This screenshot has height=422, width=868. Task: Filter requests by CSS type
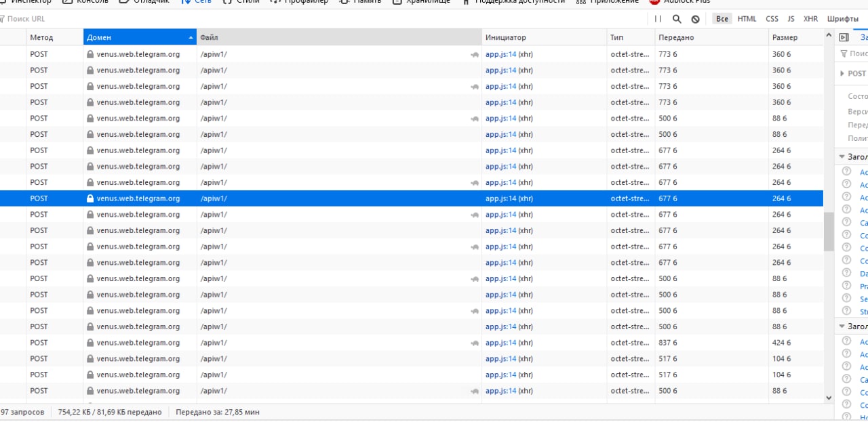pos(772,19)
